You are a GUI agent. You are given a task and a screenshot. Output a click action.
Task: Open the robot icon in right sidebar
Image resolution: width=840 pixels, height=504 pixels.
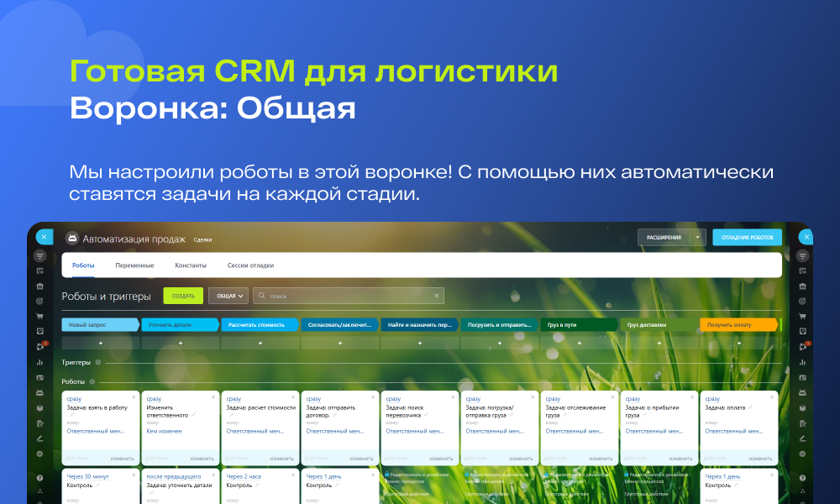[x=802, y=392]
